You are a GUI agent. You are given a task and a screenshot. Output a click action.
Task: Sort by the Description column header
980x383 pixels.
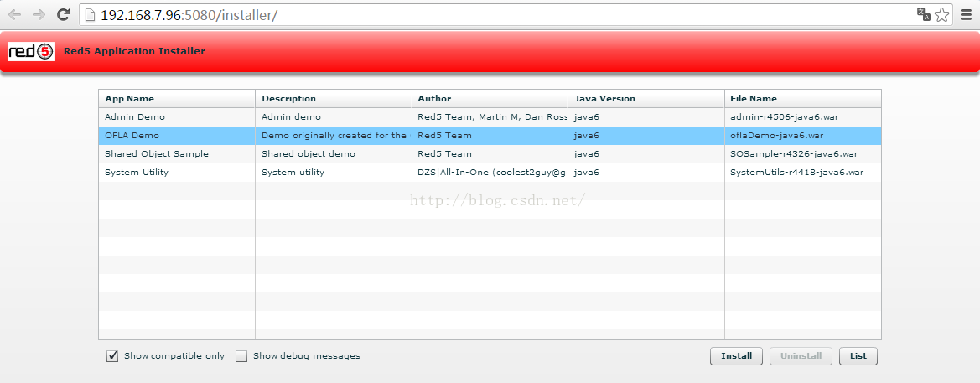pos(334,99)
